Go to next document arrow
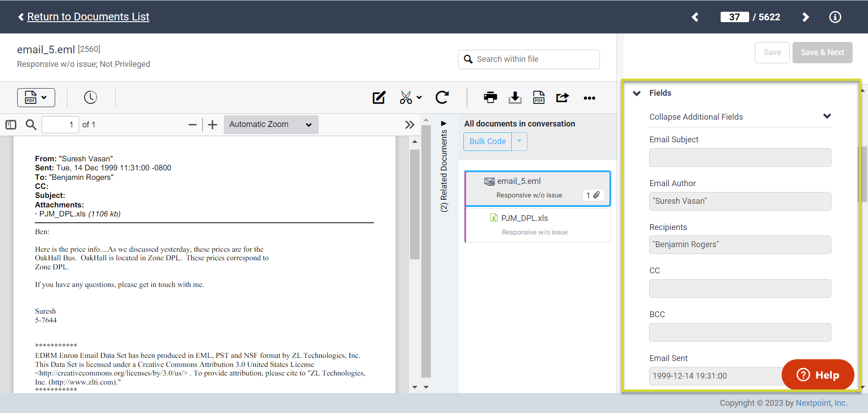 point(805,17)
